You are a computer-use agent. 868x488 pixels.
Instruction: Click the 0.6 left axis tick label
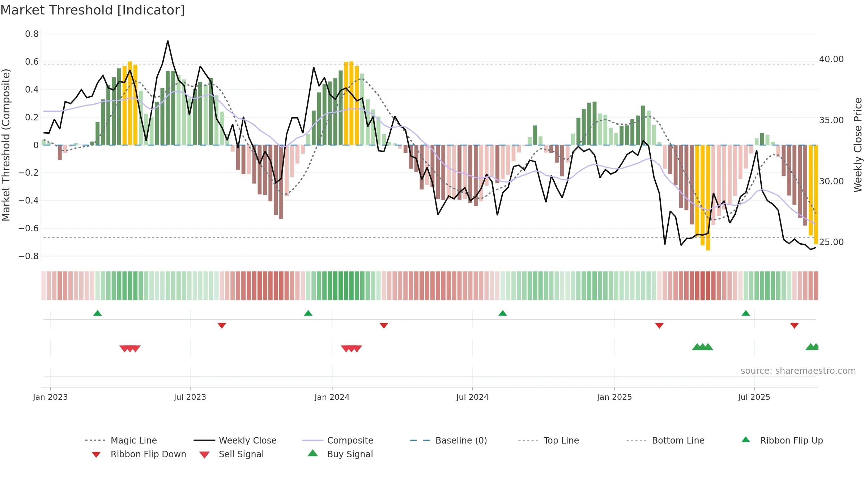(32, 62)
